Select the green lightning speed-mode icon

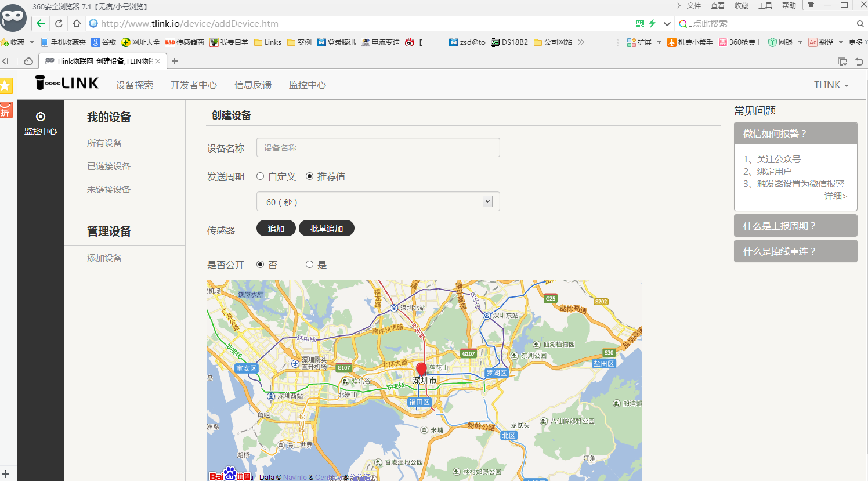(x=652, y=23)
